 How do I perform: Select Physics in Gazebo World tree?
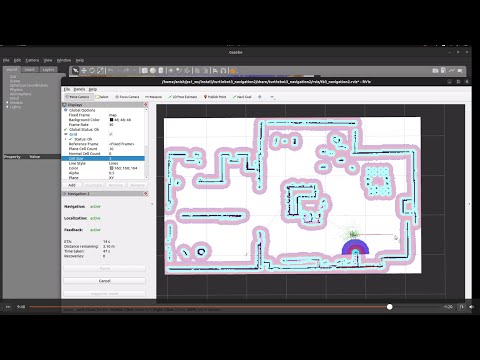(16, 90)
